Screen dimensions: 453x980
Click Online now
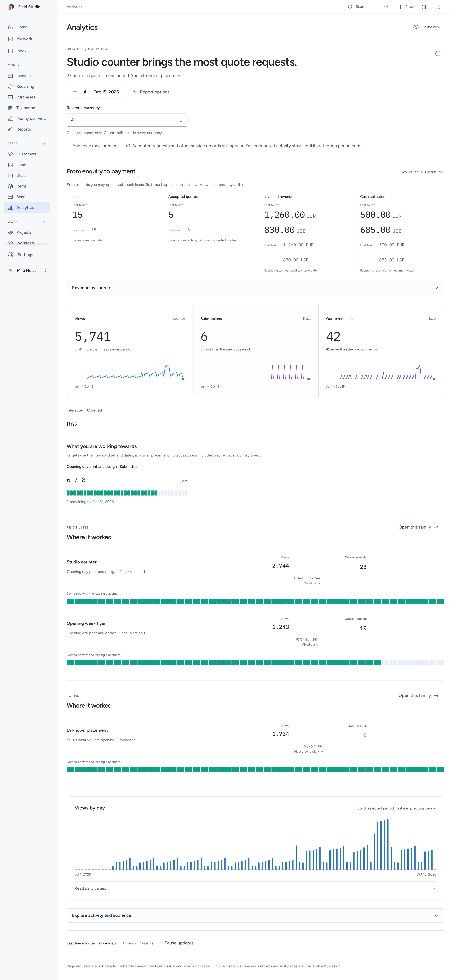tap(427, 27)
